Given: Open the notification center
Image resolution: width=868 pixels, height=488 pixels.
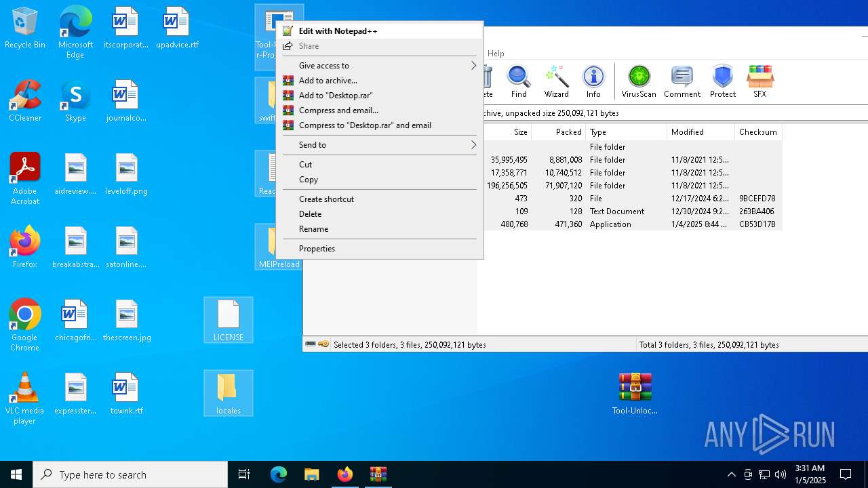Looking at the screenshot, I should 846,474.
